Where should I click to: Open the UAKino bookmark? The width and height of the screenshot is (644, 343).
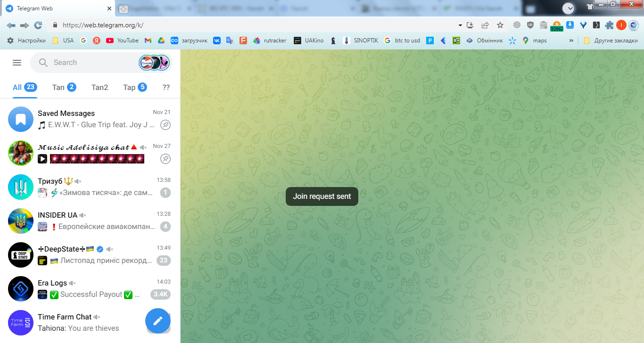coord(309,41)
